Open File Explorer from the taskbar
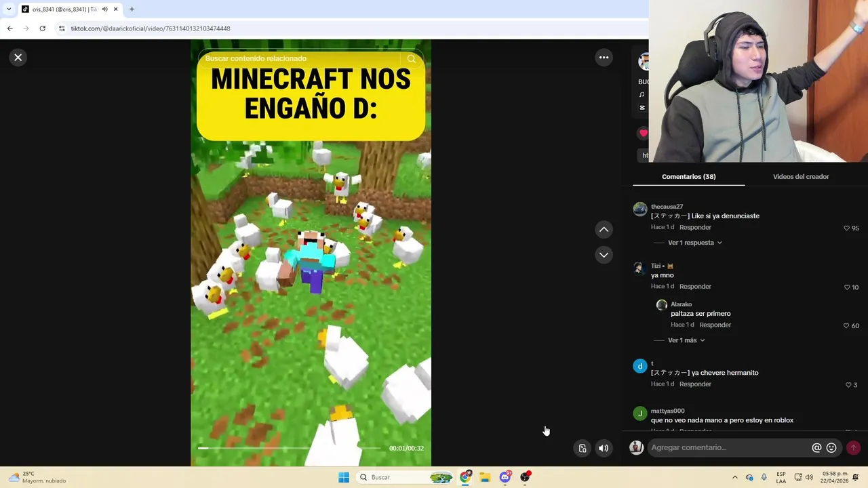 tap(485, 478)
